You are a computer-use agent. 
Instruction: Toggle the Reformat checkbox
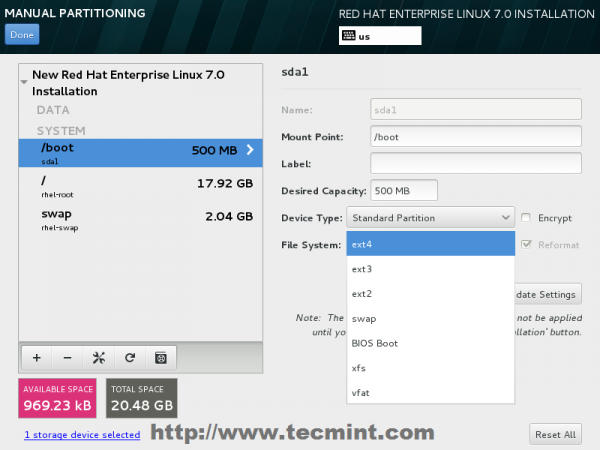click(527, 245)
